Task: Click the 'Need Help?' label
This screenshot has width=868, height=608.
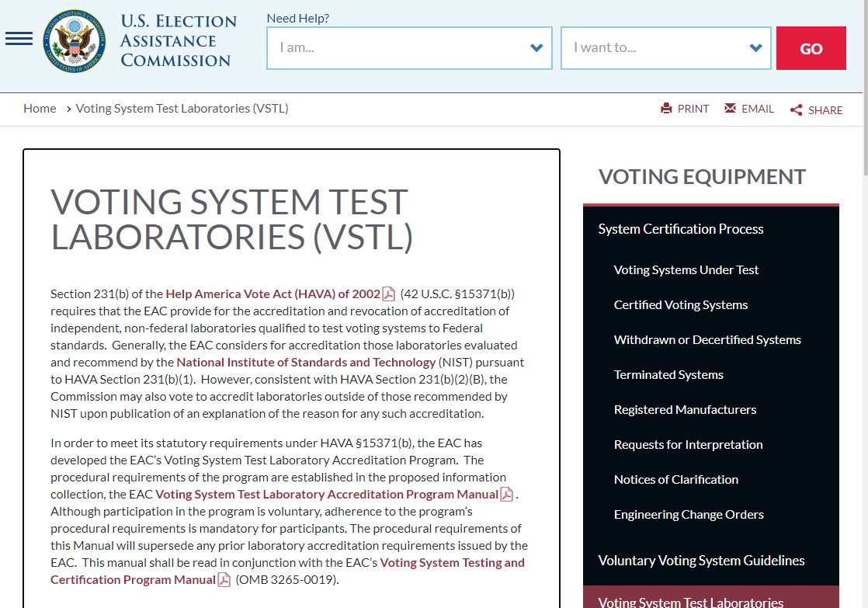Action: (x=298, y=19)
